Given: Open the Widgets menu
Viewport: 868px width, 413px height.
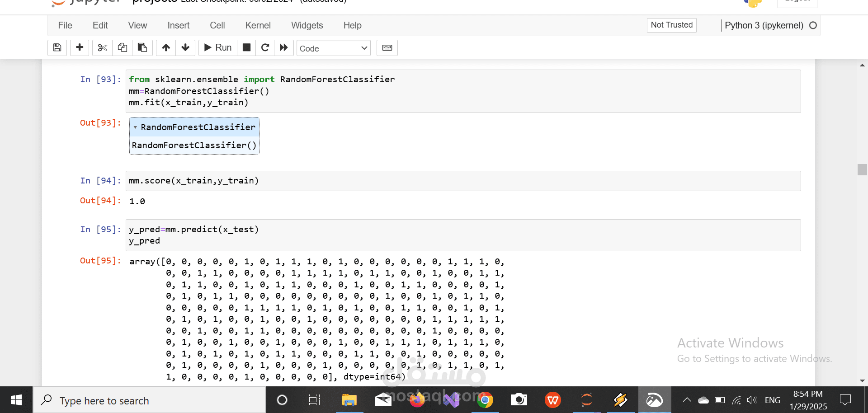Looking at the screenshot, I should pyautogui.click(x=307, y=25).
